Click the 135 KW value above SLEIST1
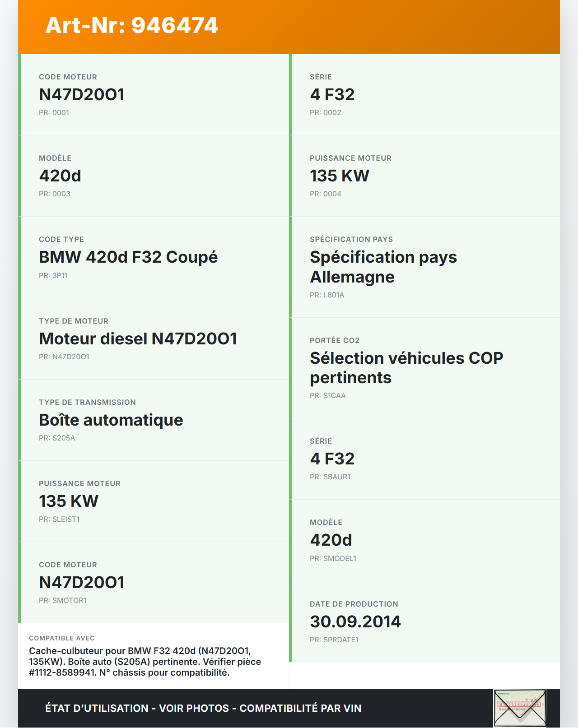The height and width of the screenshot is (728, 578). point(69,501)
